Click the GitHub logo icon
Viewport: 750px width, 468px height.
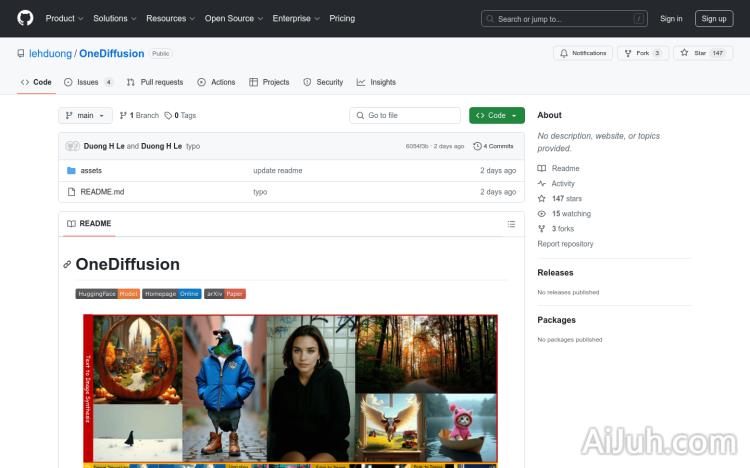coord(25,18)
